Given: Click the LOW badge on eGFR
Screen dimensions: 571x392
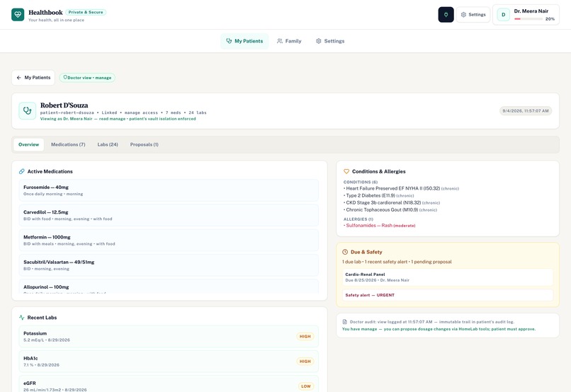Looking at the screenshot, I should 306,386.
